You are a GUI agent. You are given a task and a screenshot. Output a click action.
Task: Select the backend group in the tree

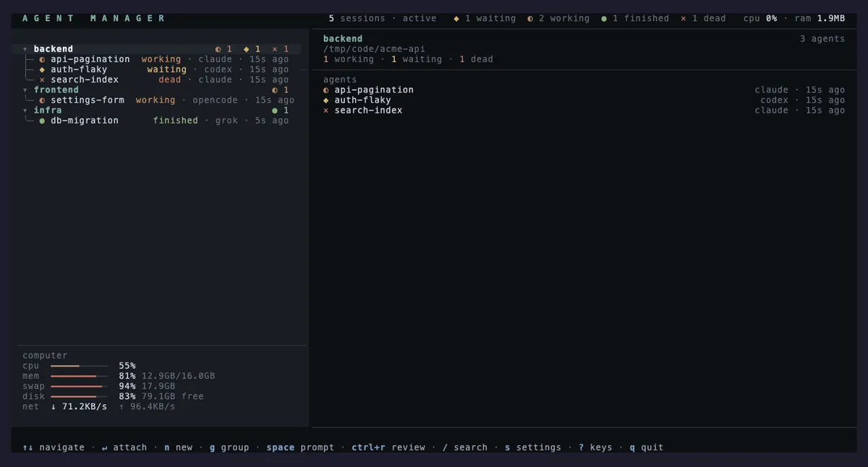pyautogui.click(x=156, y=49)
